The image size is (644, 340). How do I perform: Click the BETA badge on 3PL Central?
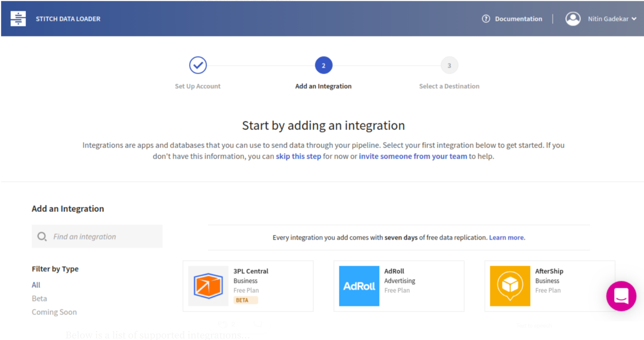245,300
